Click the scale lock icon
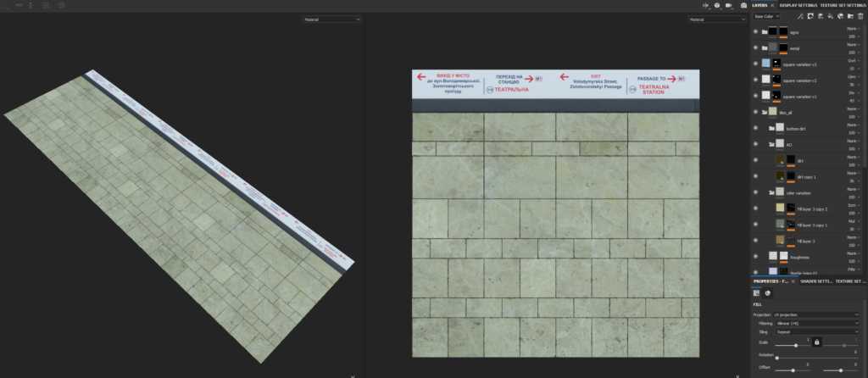The image size is (868, 378). click(816, 342)
